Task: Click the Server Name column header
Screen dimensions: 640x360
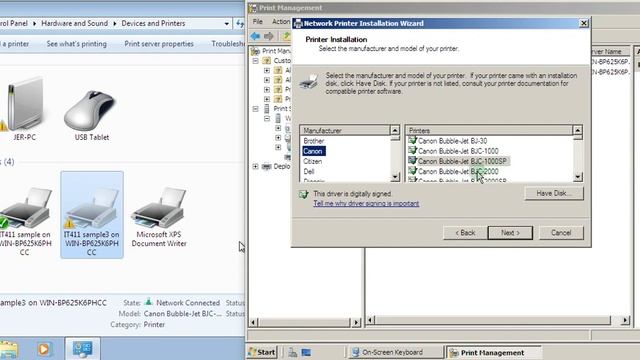Action: [610, 51]
